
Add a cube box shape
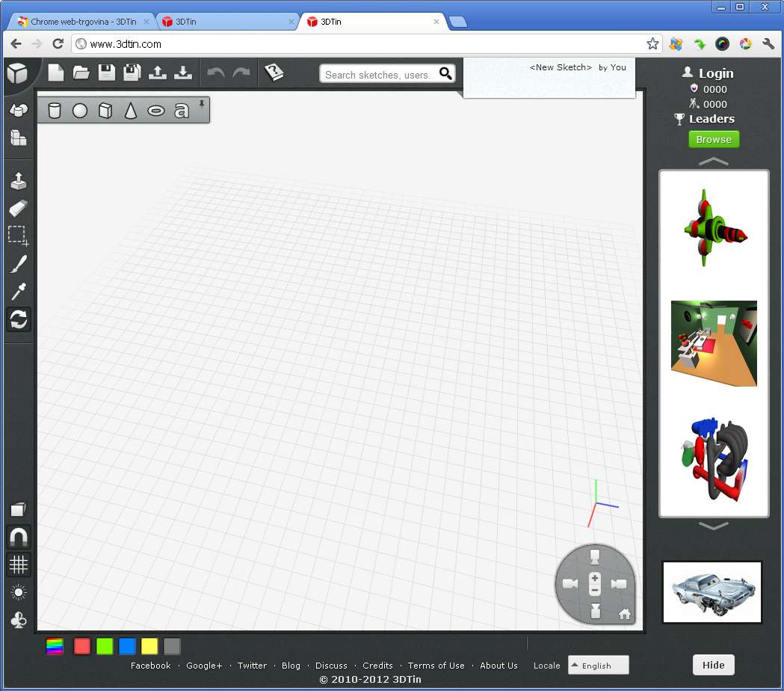[105, 111]
